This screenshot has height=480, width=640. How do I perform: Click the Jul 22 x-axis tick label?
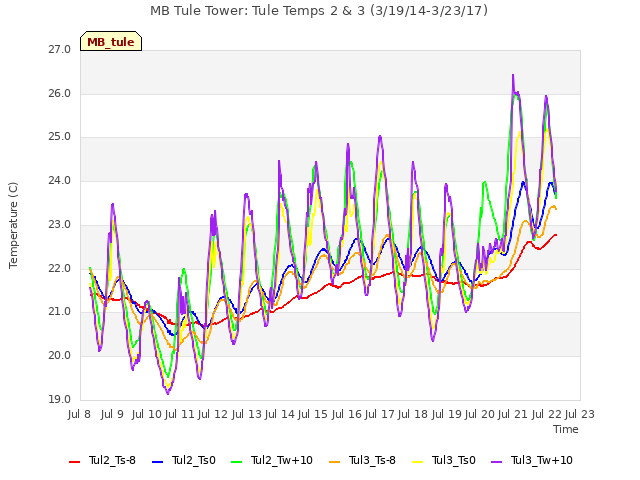[546, 415]
